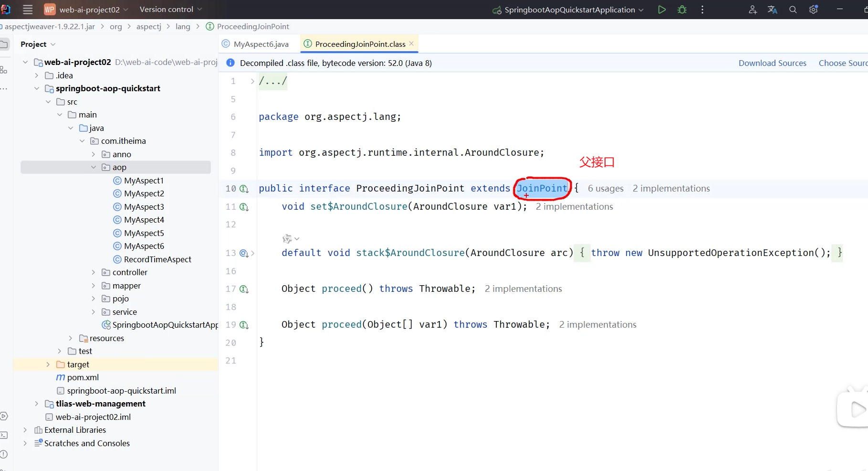Click the implementations gutter icon on line 11
868x471 pixels.
click(244, 207)
